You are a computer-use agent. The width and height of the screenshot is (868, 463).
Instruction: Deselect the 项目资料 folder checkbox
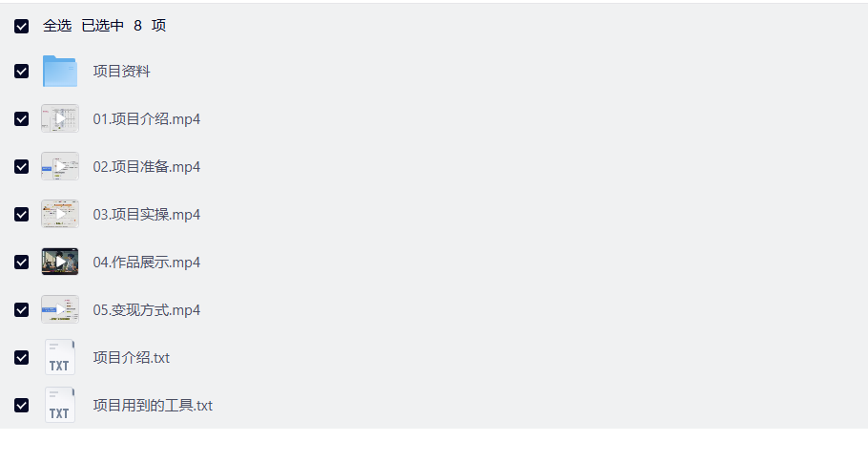click(22, 72)
